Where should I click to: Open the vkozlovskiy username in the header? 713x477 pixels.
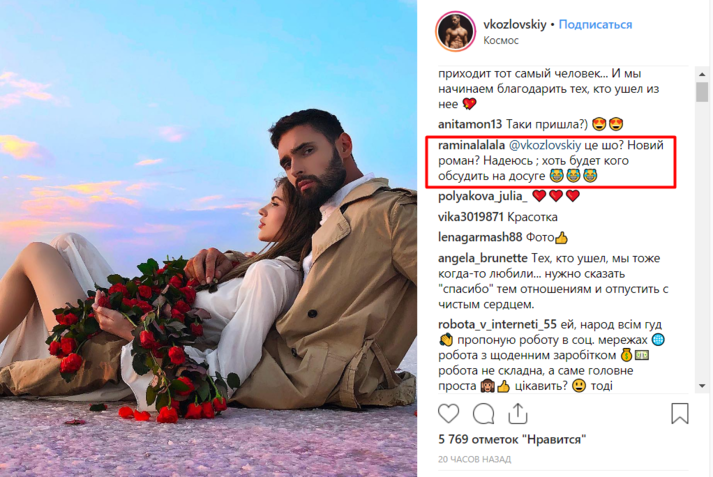(515, 25)
